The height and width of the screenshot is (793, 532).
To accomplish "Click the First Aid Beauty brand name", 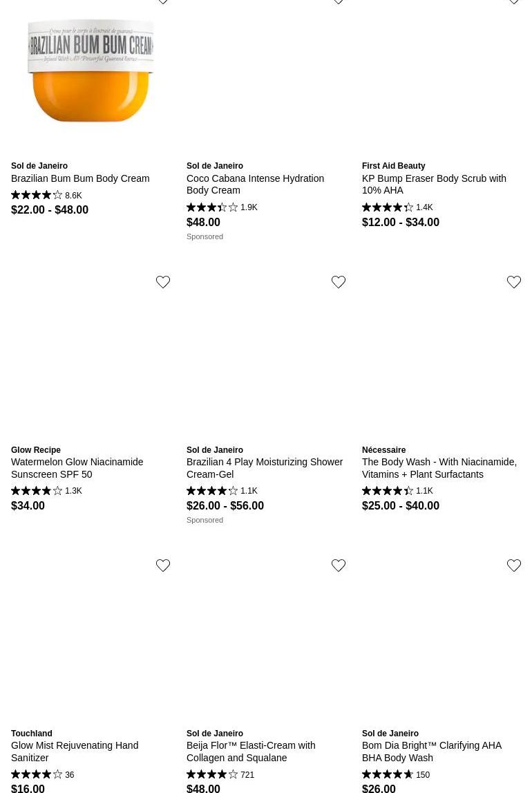I will tap(393, 166).
